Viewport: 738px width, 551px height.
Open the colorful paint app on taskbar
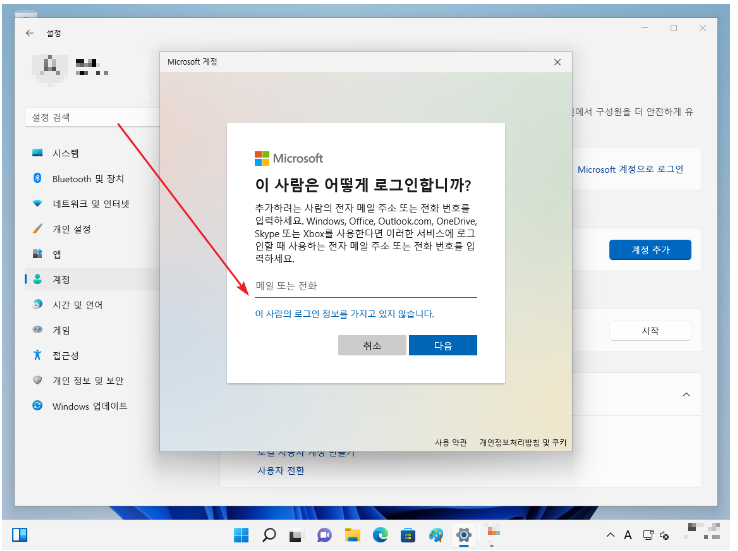[436, 535]
